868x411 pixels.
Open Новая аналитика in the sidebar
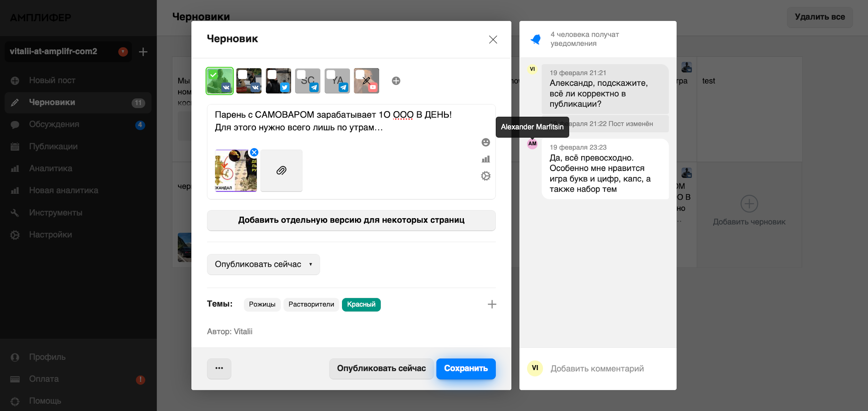78,190
